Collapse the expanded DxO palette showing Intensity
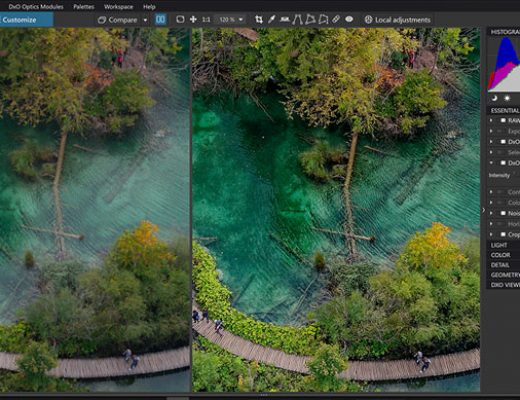This screenshot has width=520, height=400. pos(491,163)
